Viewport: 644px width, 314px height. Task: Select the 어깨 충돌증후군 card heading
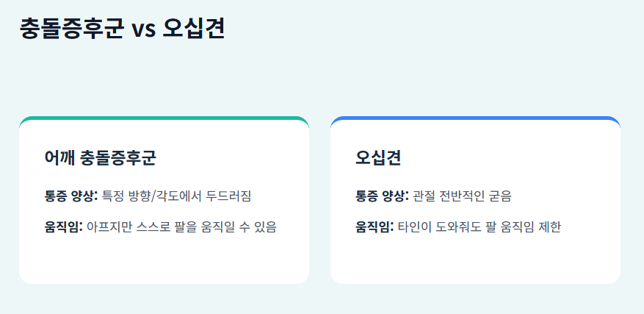pos(100,157)
